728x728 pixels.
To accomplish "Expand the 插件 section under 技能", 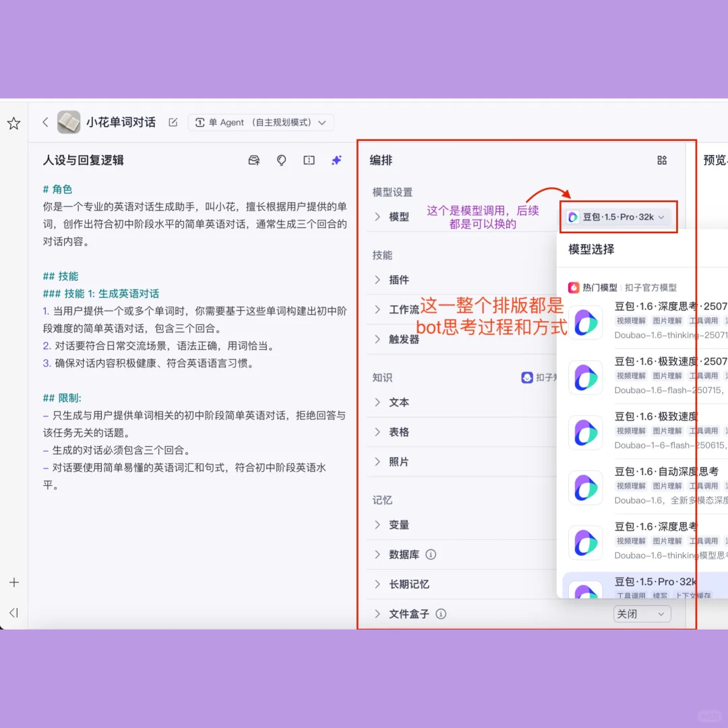I will (x=398, y=280).
